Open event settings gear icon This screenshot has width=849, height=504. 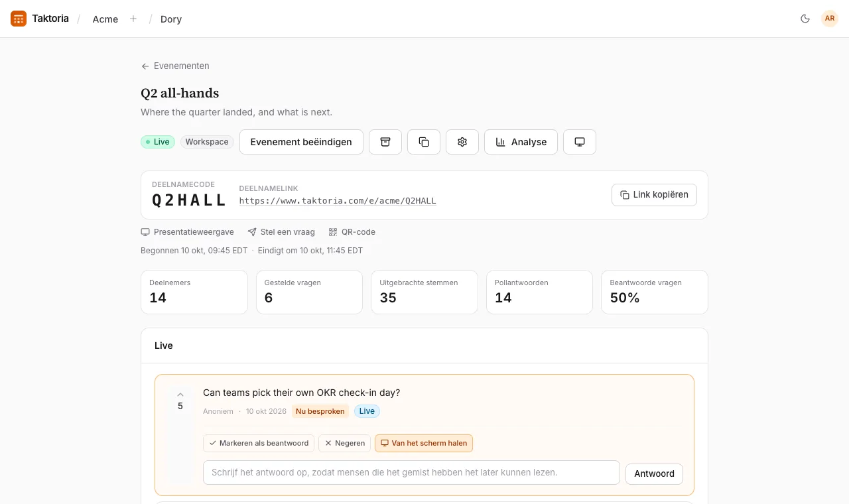[462, 142]
